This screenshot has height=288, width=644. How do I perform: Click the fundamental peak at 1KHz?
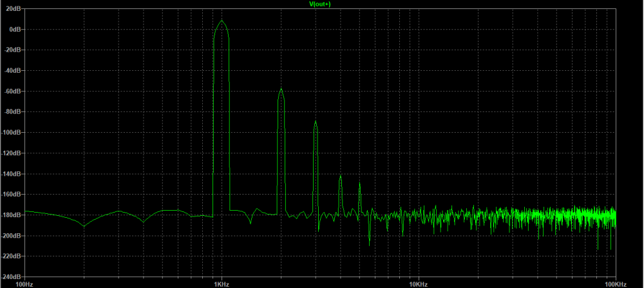222,21
